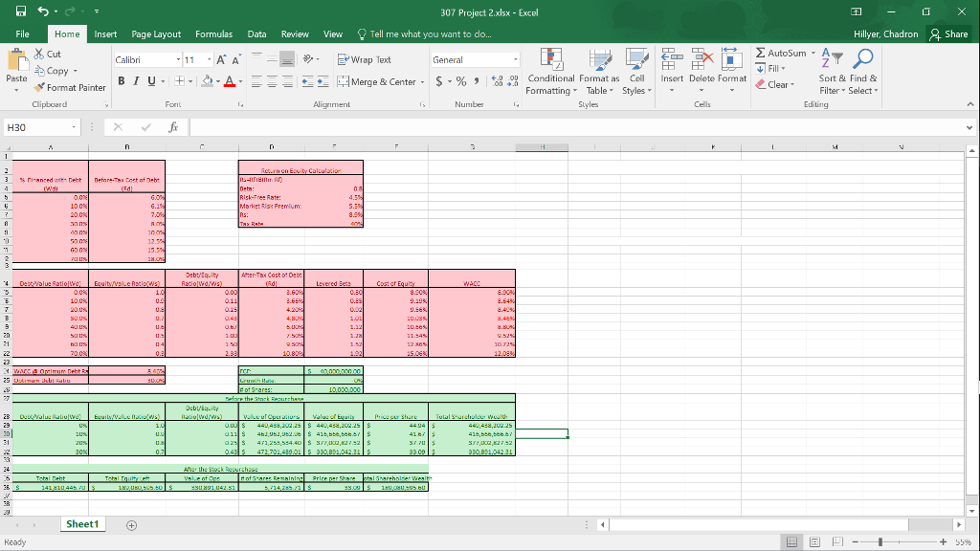
Task: Add a new sheet with plus icon
Action: (x=131, y=525)
